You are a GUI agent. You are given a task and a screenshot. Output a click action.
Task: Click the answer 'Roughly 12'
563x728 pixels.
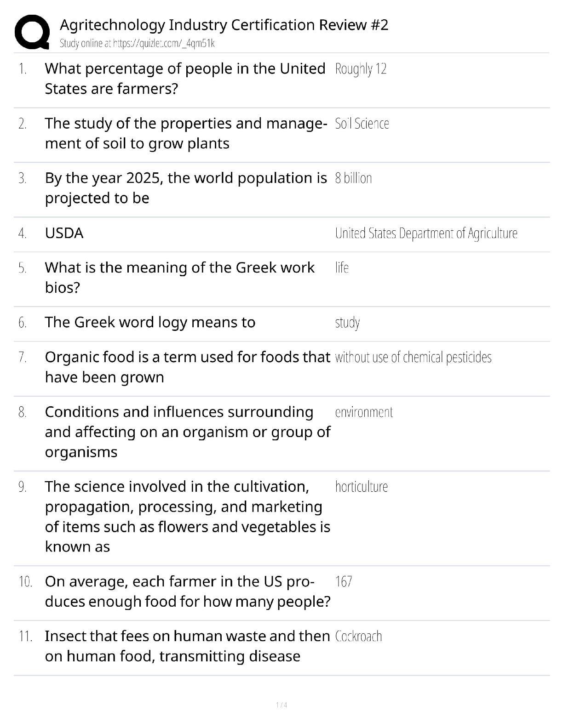(x=361, y=69)
